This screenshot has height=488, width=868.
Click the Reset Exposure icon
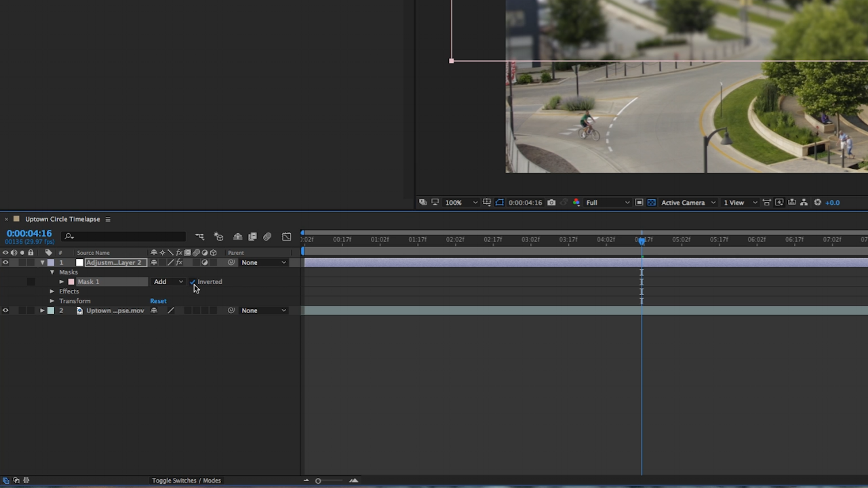point(817,203)
